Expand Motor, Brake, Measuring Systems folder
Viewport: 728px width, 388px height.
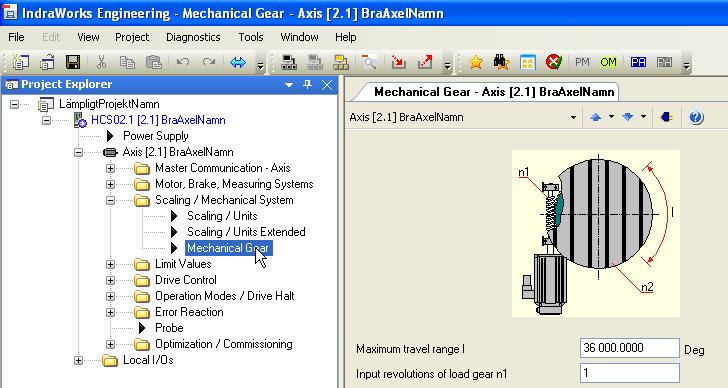(110, 184)
